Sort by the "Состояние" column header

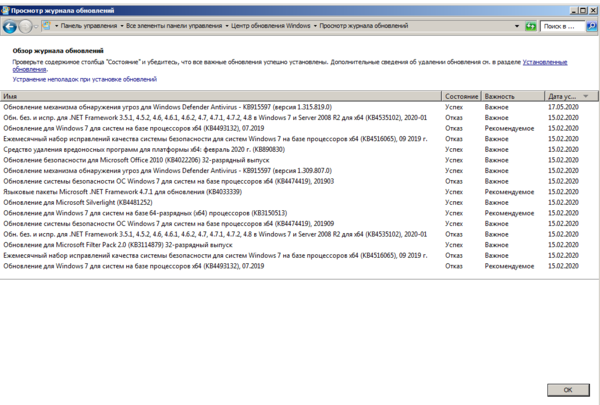(461, 96)
